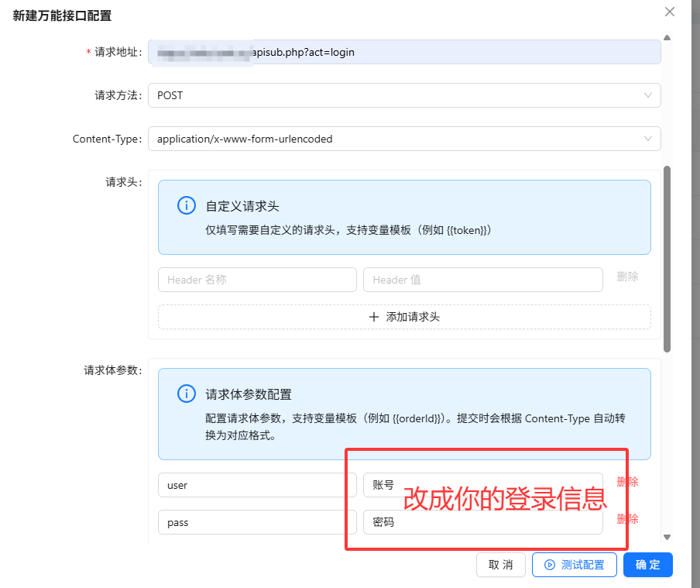Open the Content-Type dropdown
The height and width of the screenshot is (588, 700).
[404, 139]
